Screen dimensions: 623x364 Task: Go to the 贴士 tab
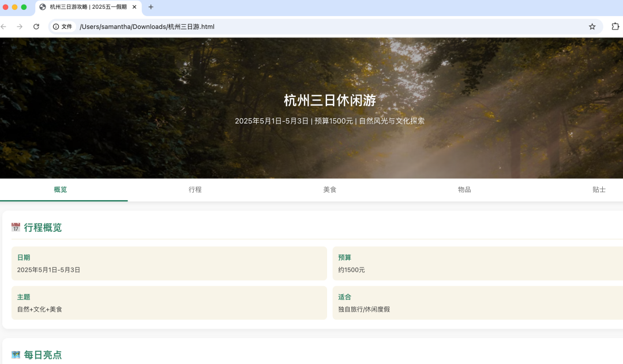(x=599, y=190)
